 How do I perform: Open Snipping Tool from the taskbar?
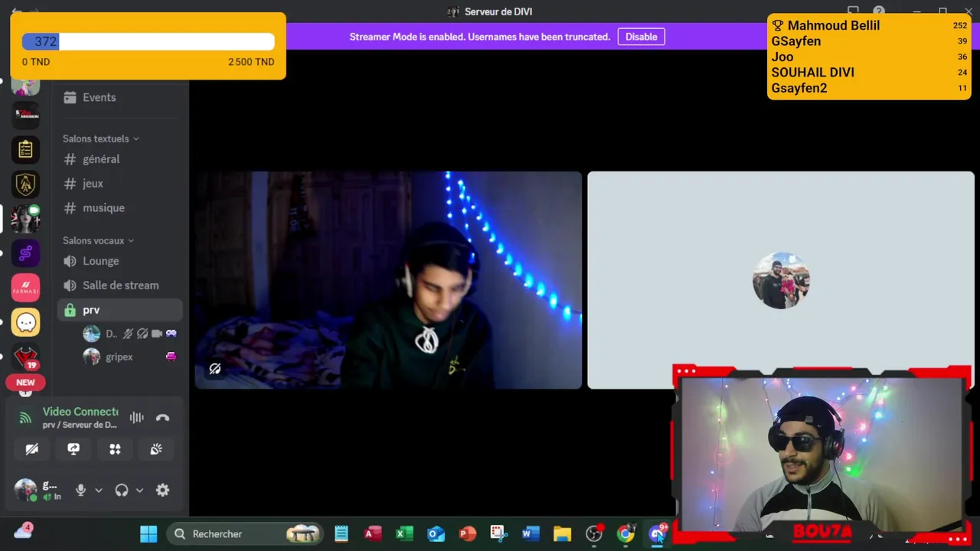(x=499, y=534)
